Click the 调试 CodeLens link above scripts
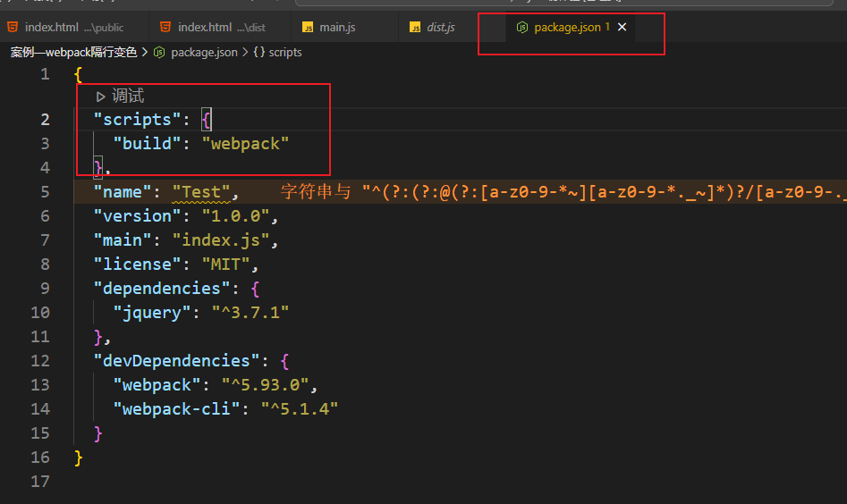847x504 pixels. coord(128,97)
